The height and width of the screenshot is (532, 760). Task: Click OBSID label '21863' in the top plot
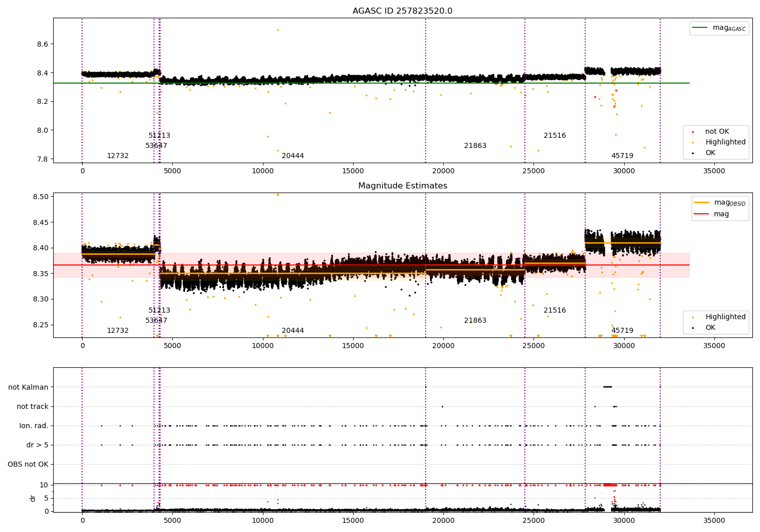pyautogui.click(x=475, y=146)
